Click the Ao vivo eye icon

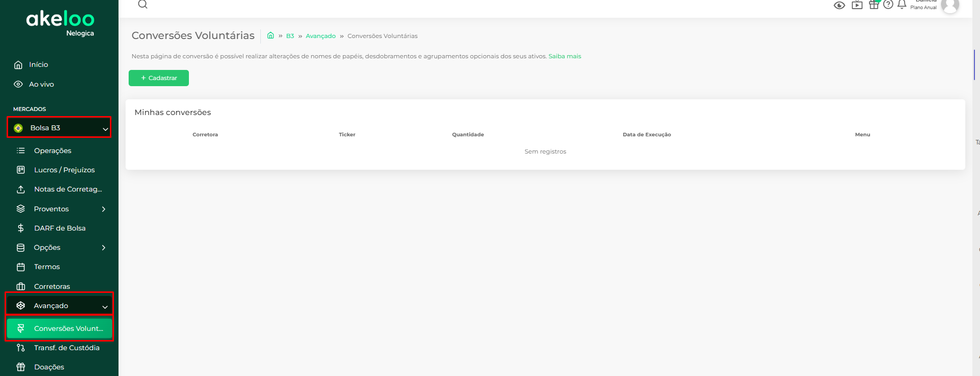pyautogui.click(x=18, y=84)
